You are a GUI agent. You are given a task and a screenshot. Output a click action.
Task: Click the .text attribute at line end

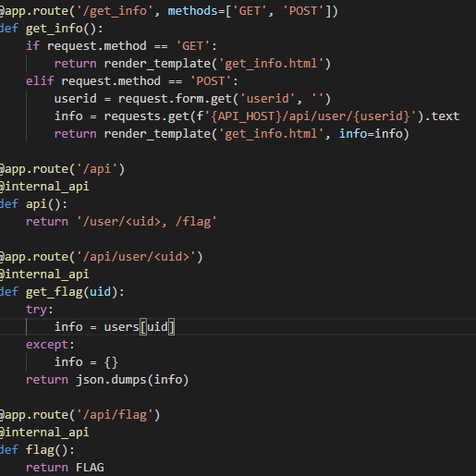coord(442,116)
